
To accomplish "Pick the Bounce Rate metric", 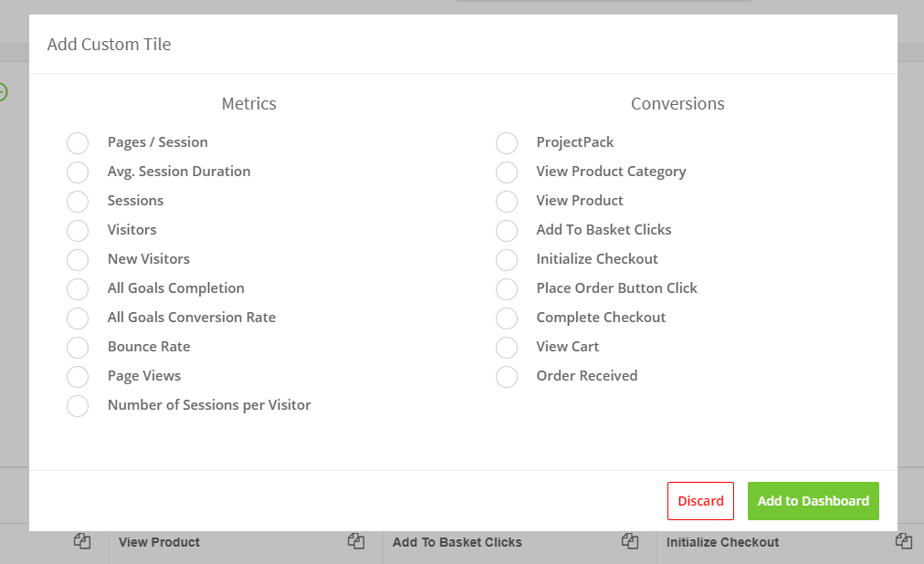I will pos(78,348).
